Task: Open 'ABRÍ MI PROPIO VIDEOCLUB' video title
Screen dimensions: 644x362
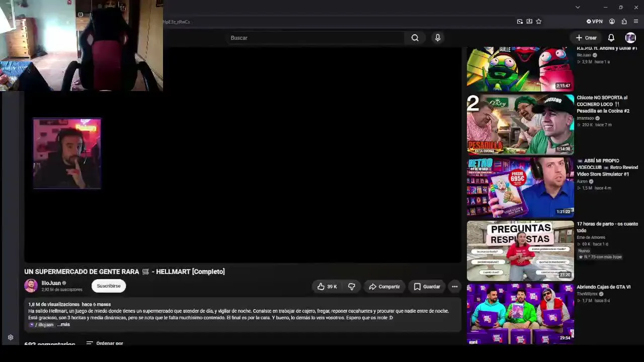Action: point(607,167)
